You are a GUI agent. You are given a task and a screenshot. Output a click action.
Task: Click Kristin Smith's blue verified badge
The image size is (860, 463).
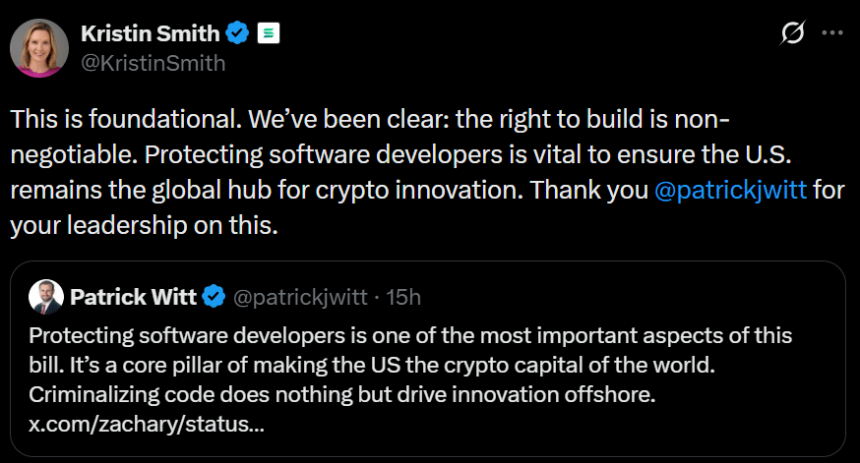tap(236, 33)
